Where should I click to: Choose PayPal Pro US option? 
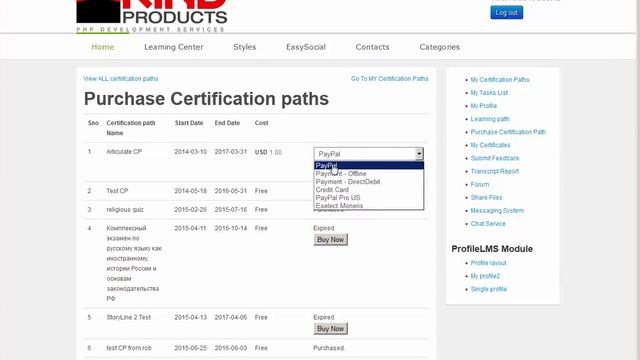point(369,198)
